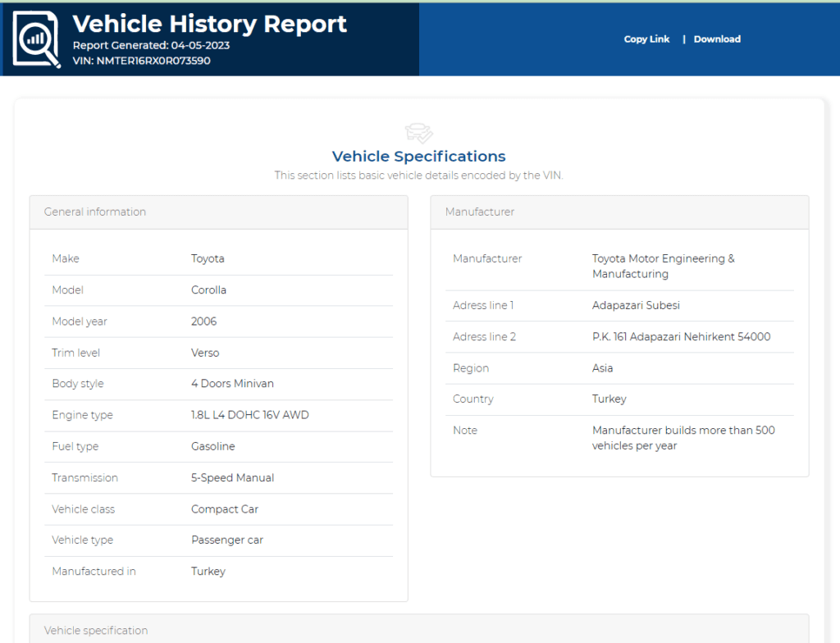This screenshot has width=840, height=643.
Task: Click engine type 1.8L L4 DOHC 16V AWD
Action: [x=250, y=415]
